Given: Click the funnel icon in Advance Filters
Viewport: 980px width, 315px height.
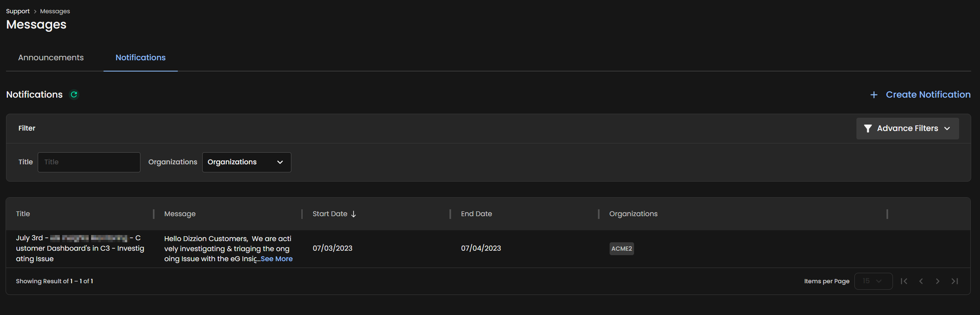Looking at the screenshot, I should (x=868, y=129).
